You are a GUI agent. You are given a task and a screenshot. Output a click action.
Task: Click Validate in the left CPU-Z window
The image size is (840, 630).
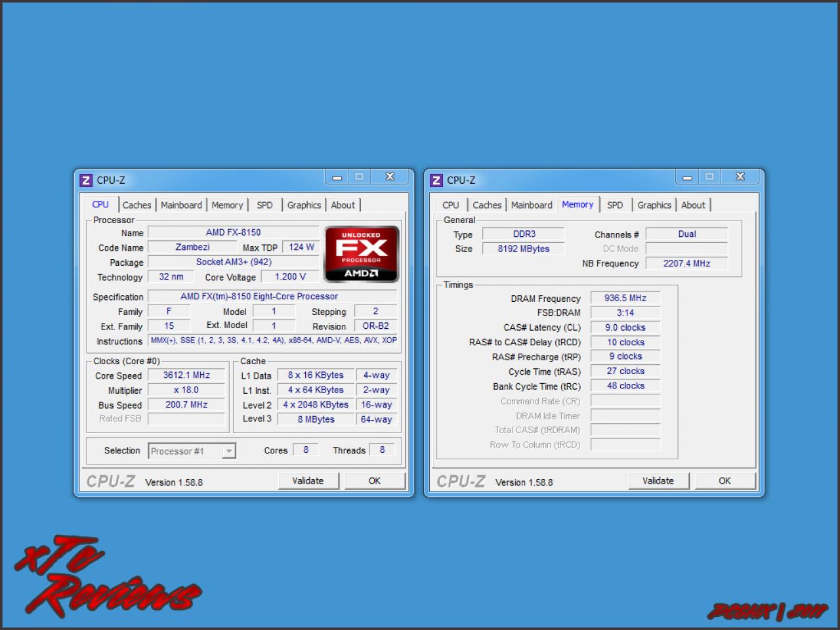point(308,481)
